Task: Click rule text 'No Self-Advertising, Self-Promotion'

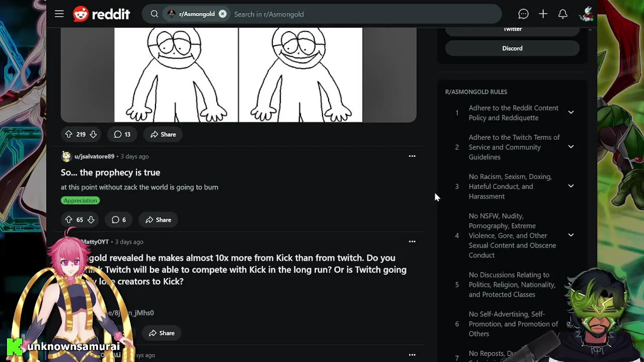Action: point(513,324)
